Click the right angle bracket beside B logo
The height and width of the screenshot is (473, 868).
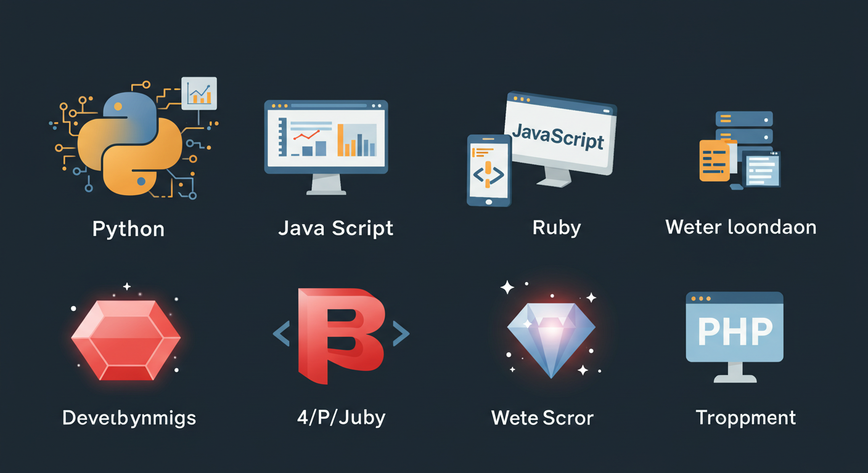[401, 334]
